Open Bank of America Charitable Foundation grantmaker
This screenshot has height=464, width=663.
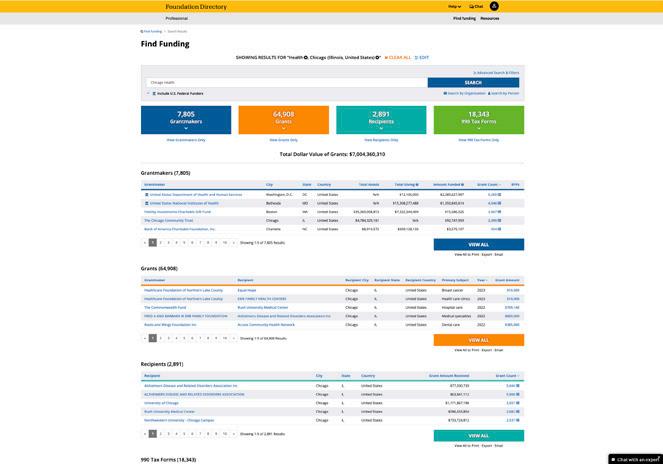click(180, 229)
